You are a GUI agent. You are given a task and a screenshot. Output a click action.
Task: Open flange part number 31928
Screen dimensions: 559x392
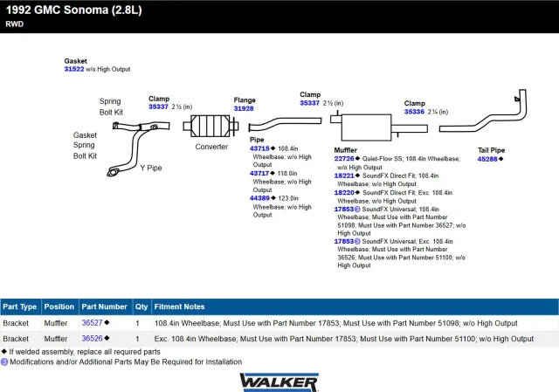244,108
